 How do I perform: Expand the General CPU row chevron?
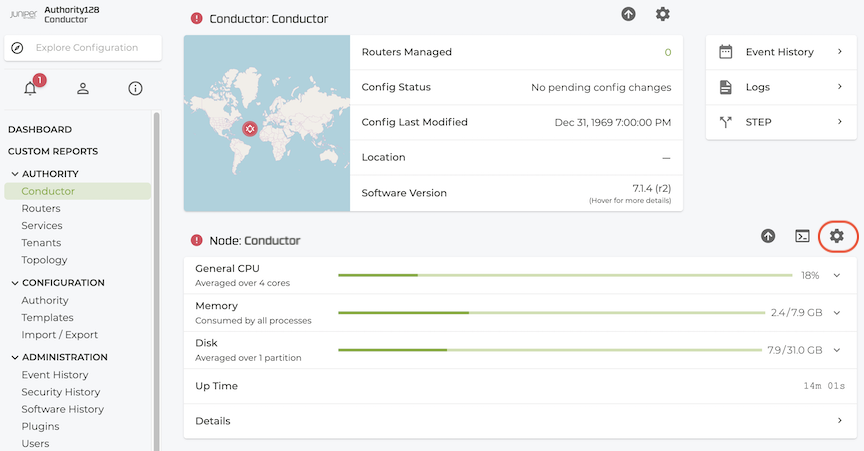(x=836, y=275)
